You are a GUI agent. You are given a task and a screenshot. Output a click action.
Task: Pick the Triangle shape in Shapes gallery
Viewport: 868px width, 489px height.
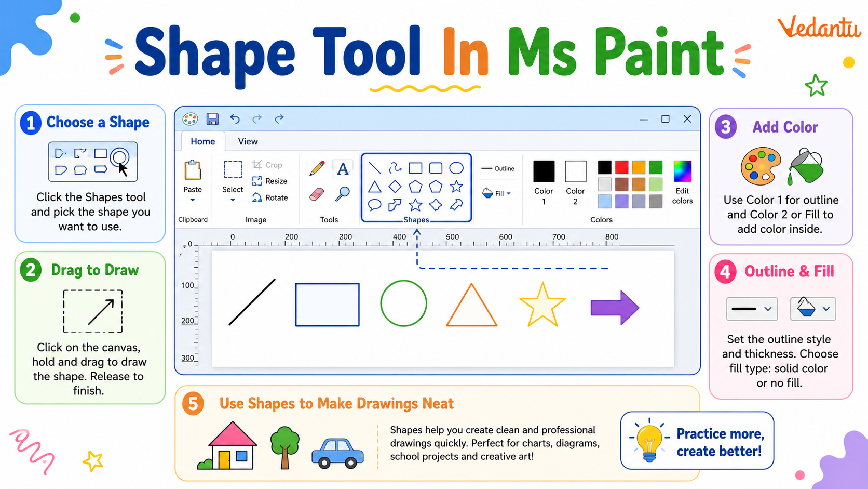(375, 187)
